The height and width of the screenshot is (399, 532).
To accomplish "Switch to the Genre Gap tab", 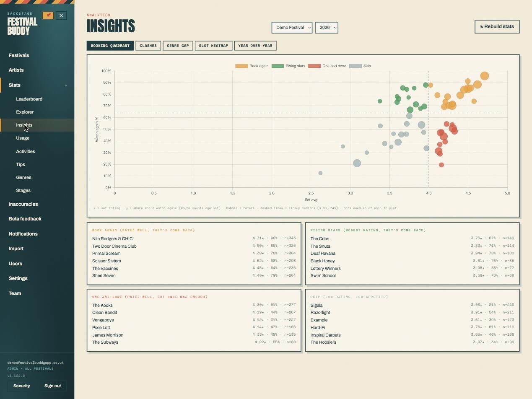I will tap(178, 46).
